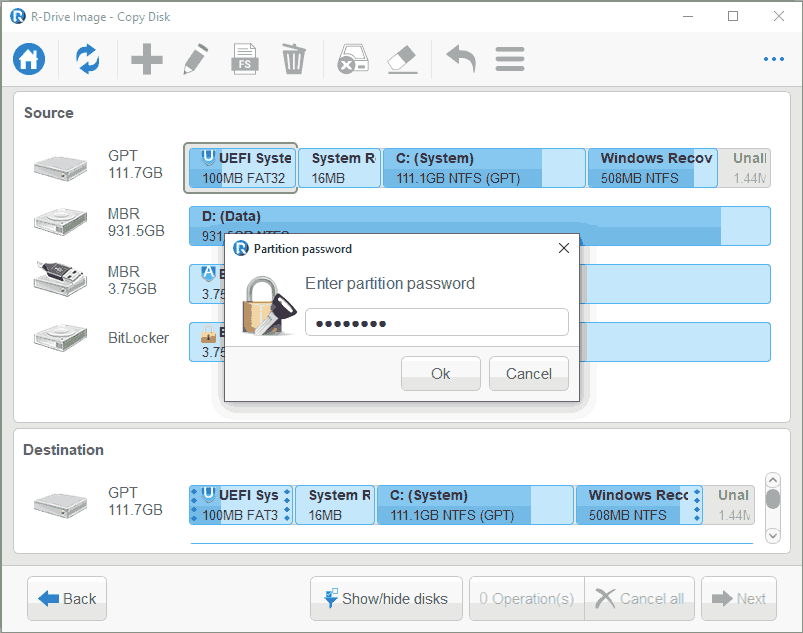Click the remove disk icon with X
803x633 pixels.
point(353,59)
